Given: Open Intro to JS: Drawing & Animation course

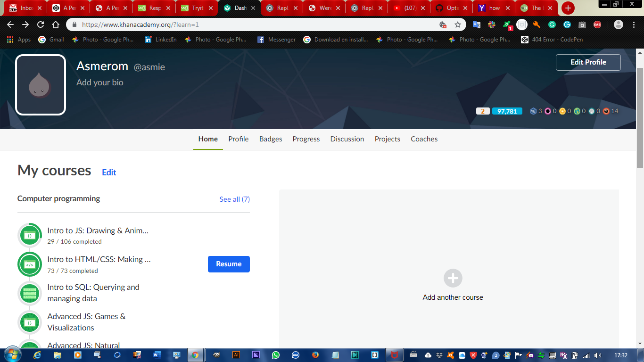Looking at the screenshot, I should click(x=98, y=230).
